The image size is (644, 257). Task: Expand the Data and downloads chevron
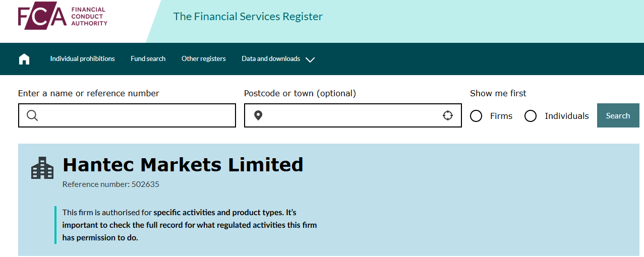tap(310, 59)
